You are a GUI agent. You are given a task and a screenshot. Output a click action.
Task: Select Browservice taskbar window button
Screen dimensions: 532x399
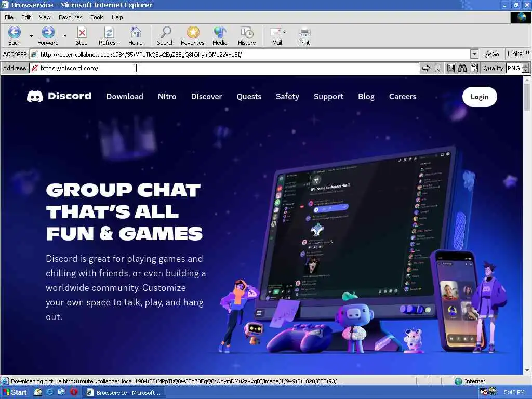click(x=124, y=393)
